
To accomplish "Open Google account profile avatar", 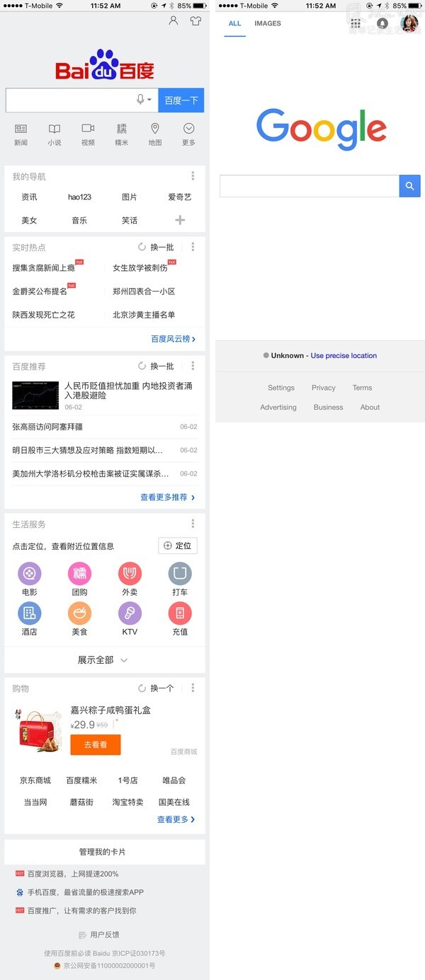I will [409, 23].
